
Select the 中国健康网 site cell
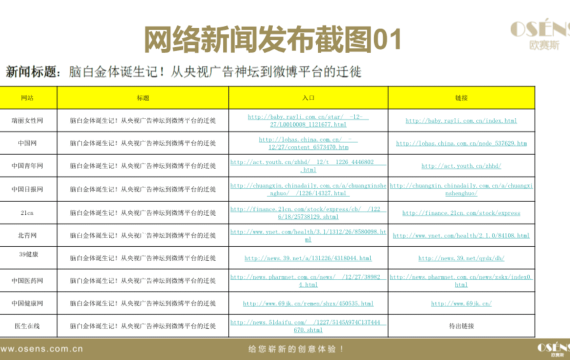[x=27, y=303]
